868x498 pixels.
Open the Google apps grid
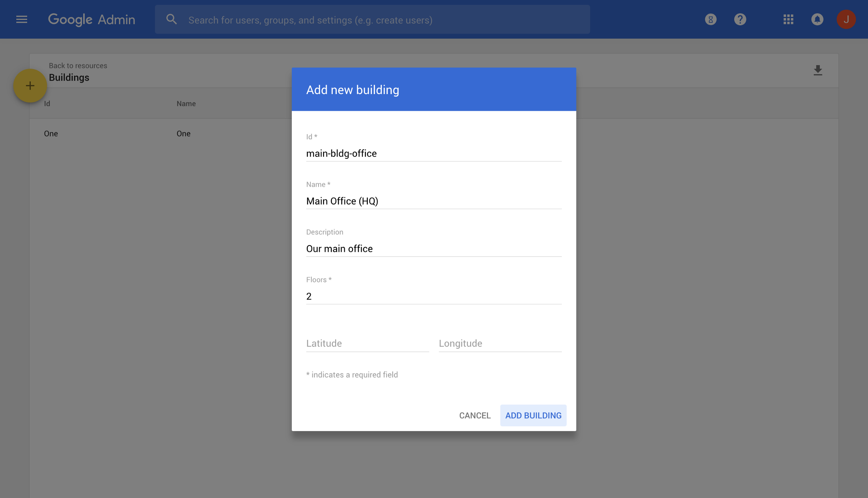788,20
